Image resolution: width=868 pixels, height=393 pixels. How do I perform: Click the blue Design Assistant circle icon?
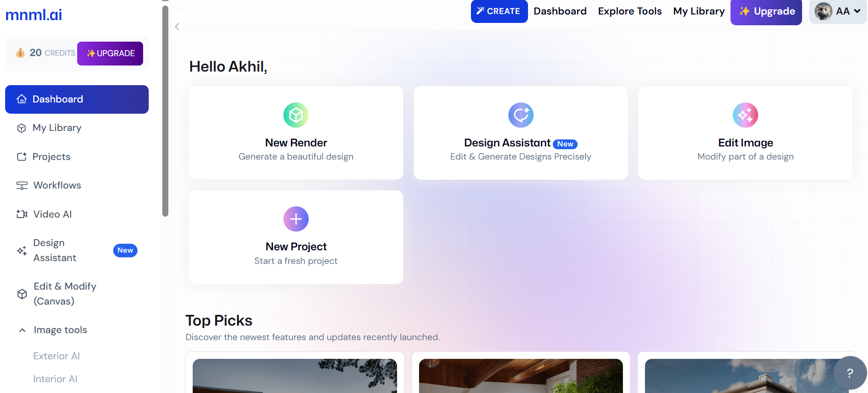click(x=521, y=115)
